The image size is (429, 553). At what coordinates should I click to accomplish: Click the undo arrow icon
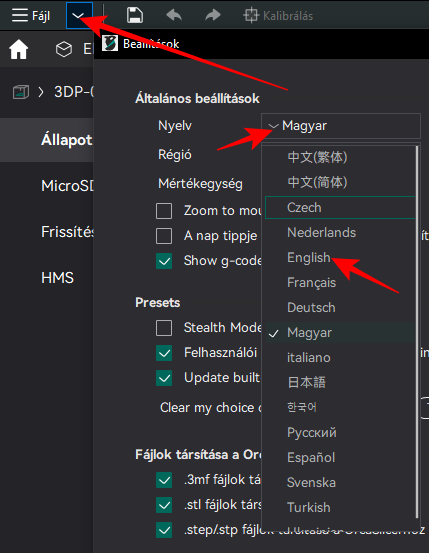(x=174, y=15)
